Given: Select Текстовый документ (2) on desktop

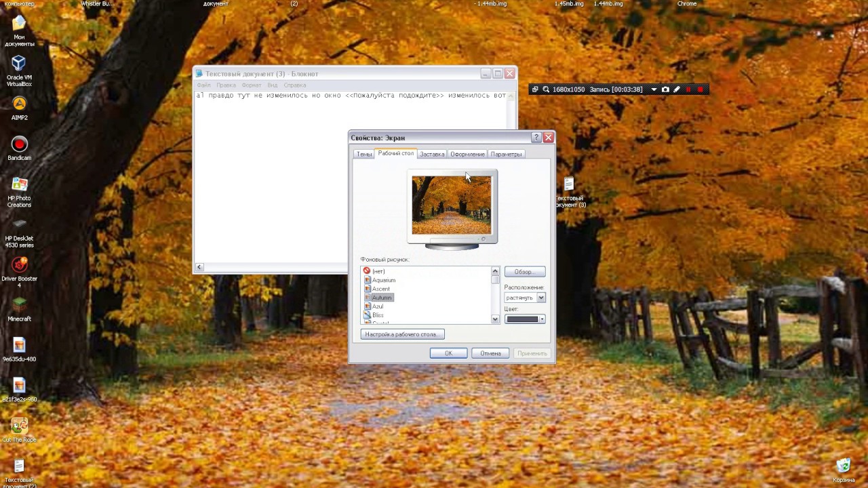Looking at the screenshot, I should point(19,473).
